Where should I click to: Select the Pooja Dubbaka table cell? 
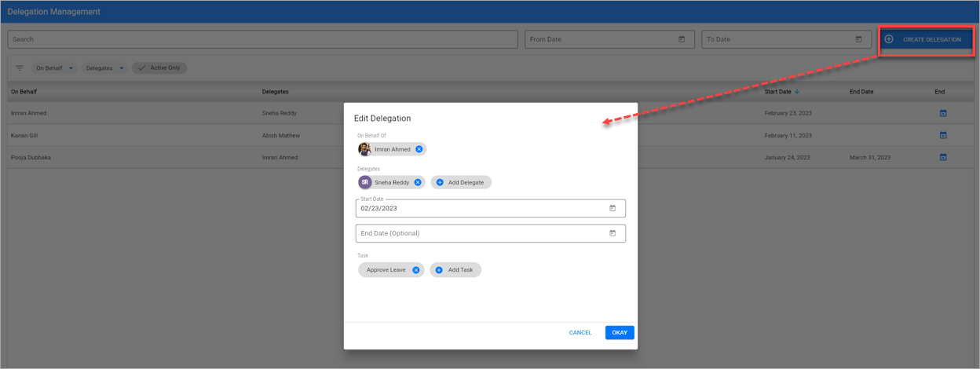tap(31, 157)
